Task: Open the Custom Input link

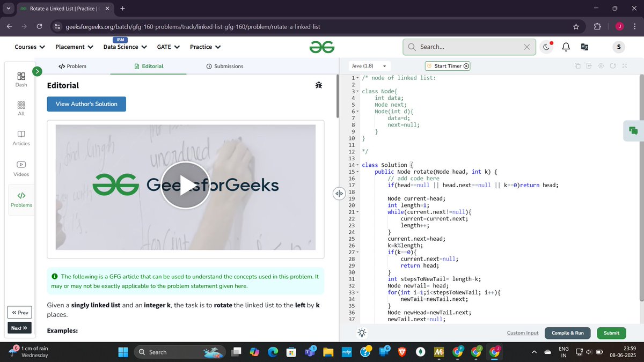Action: [x=522, y=333]
